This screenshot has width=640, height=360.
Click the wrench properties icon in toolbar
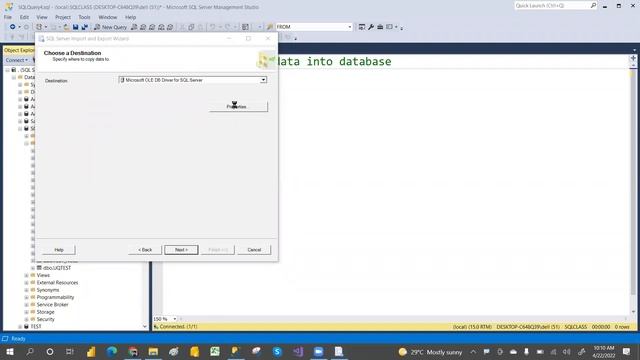point(371,27)
